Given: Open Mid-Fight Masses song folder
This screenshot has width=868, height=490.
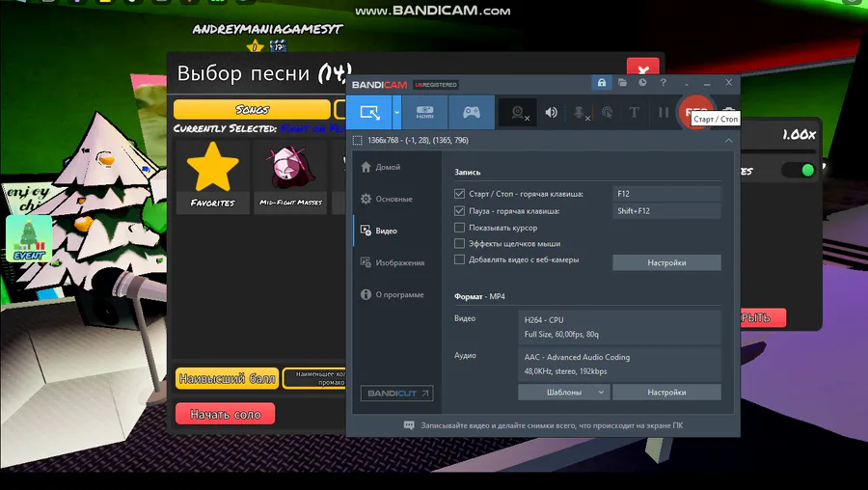Looking at the screenshot, I should (290, 177).
